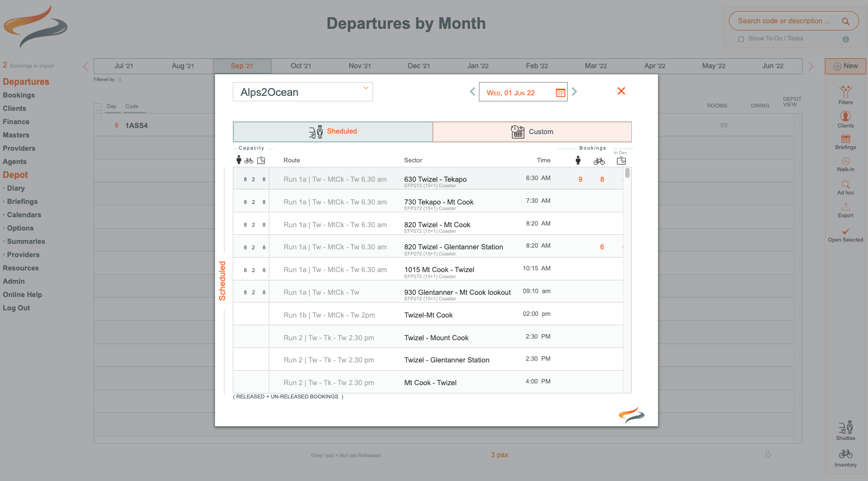
Task: Select the Twizel-Mt Cook 02:00 pm row
Action: click(428, 314)
